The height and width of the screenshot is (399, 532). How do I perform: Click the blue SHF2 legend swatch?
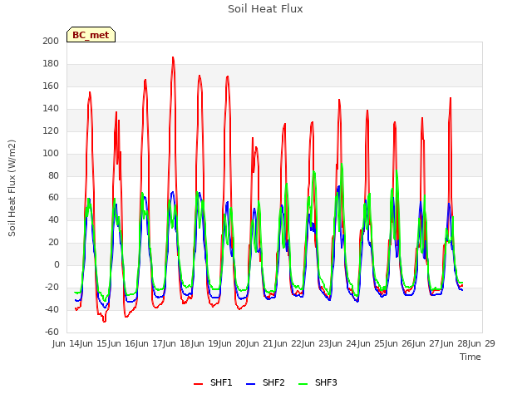(x=250, y=384)
